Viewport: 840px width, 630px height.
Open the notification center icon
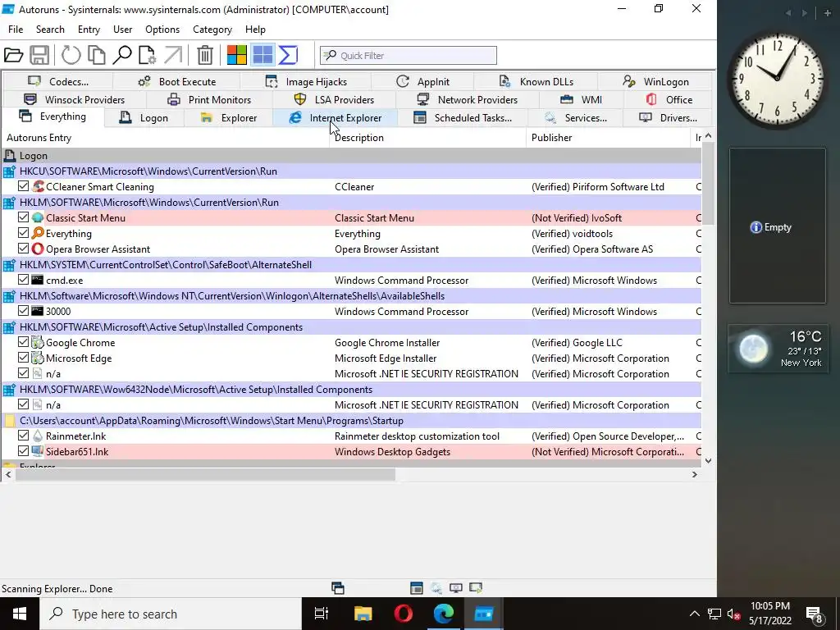click(x=815, y=615)
